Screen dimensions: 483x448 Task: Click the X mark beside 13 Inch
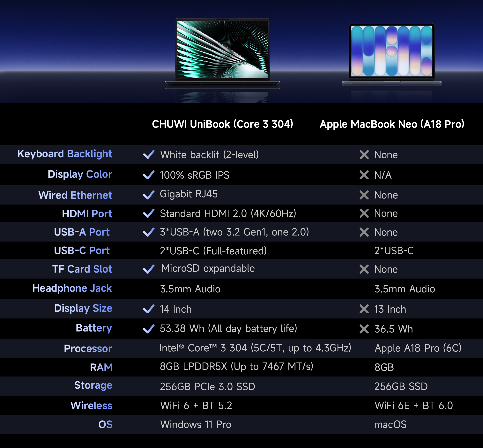pos(364,309)
